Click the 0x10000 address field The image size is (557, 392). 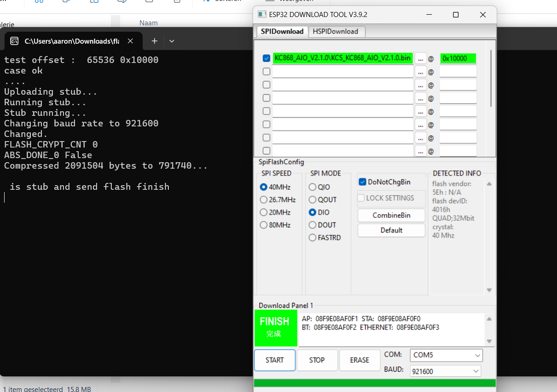pos(458,58)
